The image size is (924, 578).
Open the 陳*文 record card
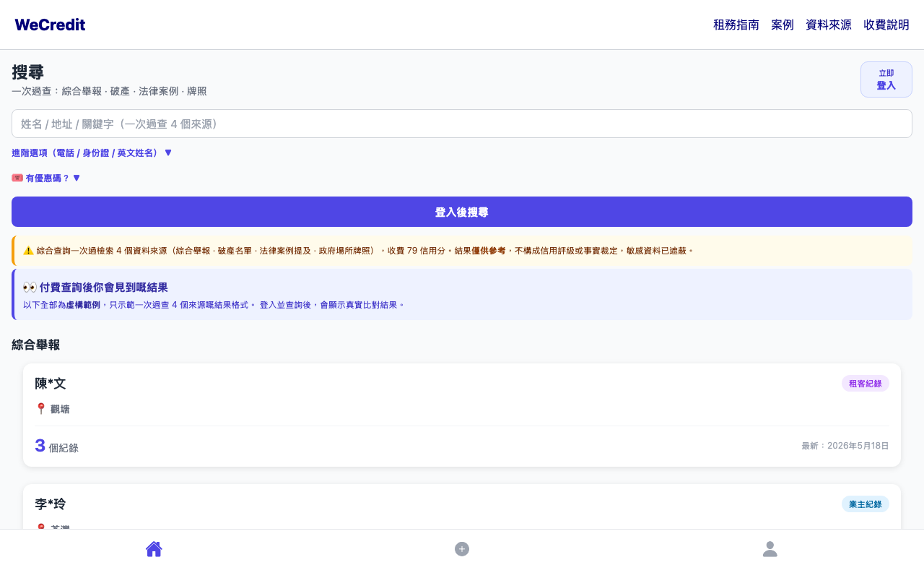pos(462,415)
